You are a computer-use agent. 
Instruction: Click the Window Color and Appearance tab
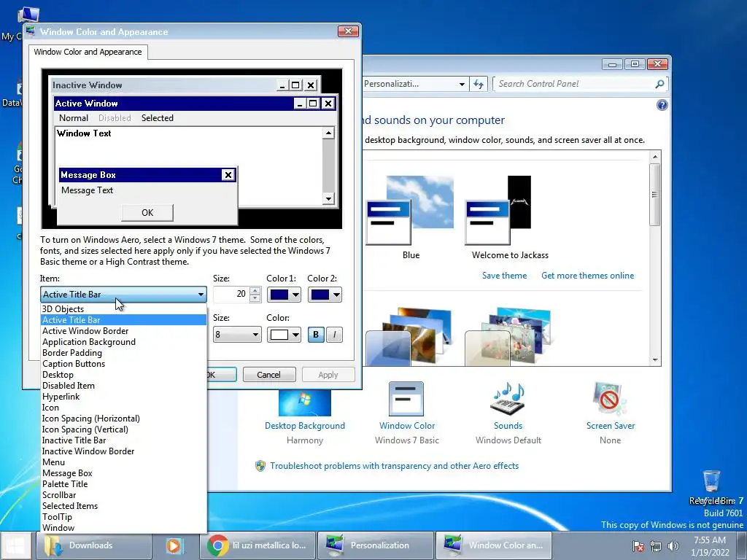pyautogui.click(x=88, y=52)
